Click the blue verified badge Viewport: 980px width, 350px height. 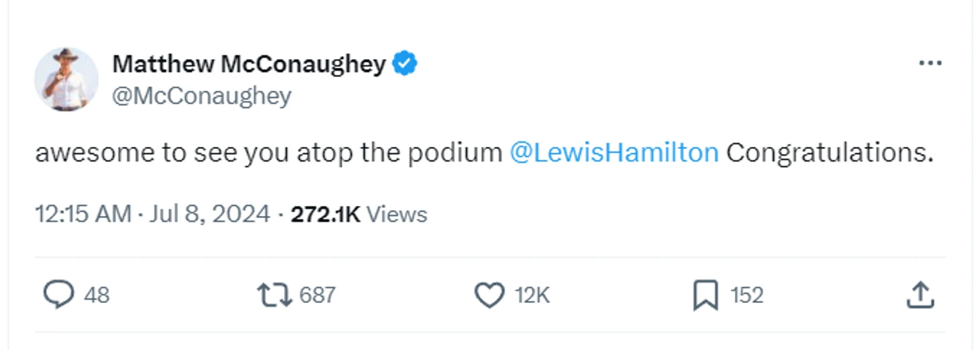[405, 64]
